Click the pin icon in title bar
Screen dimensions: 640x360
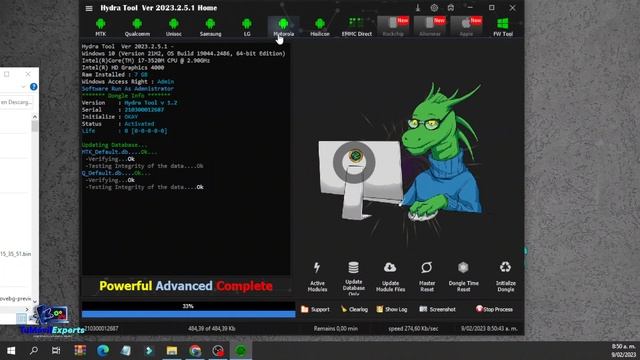[418, 8]
